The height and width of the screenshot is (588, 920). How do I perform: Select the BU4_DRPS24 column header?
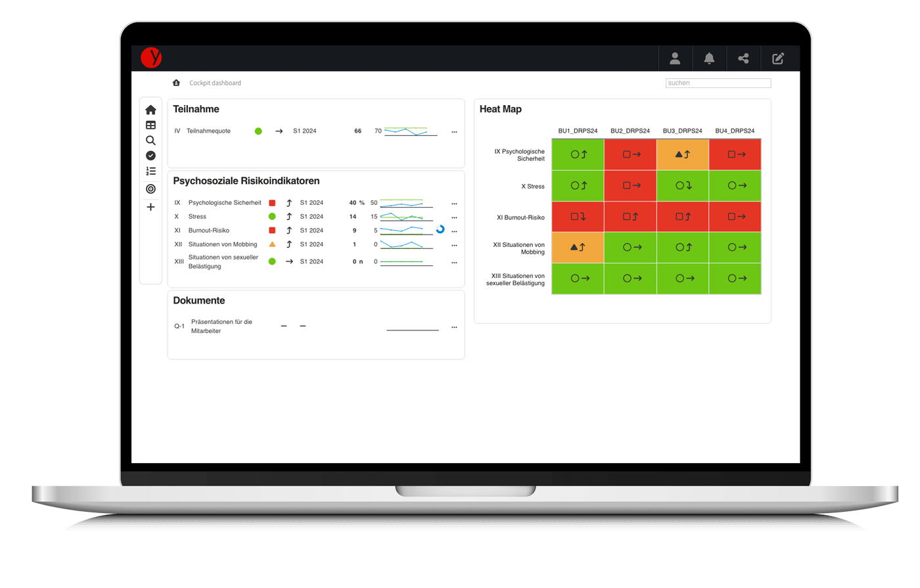[735, 131]
